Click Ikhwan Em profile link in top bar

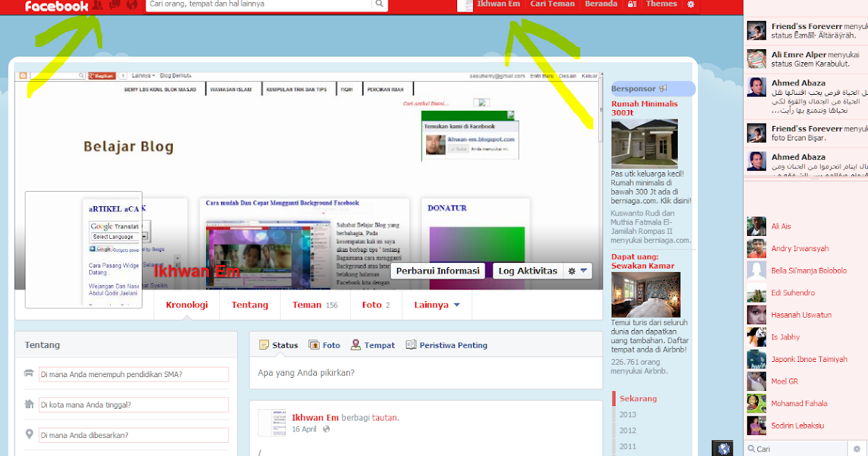coord(498,4)
